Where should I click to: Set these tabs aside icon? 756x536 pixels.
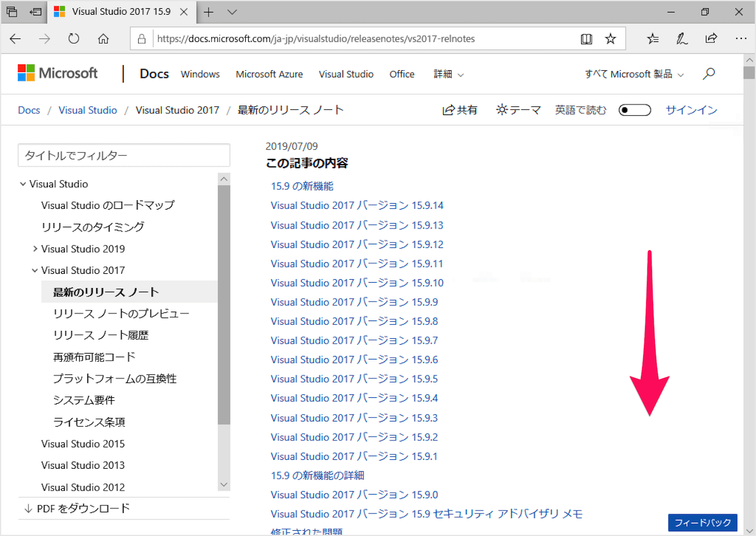36,11
